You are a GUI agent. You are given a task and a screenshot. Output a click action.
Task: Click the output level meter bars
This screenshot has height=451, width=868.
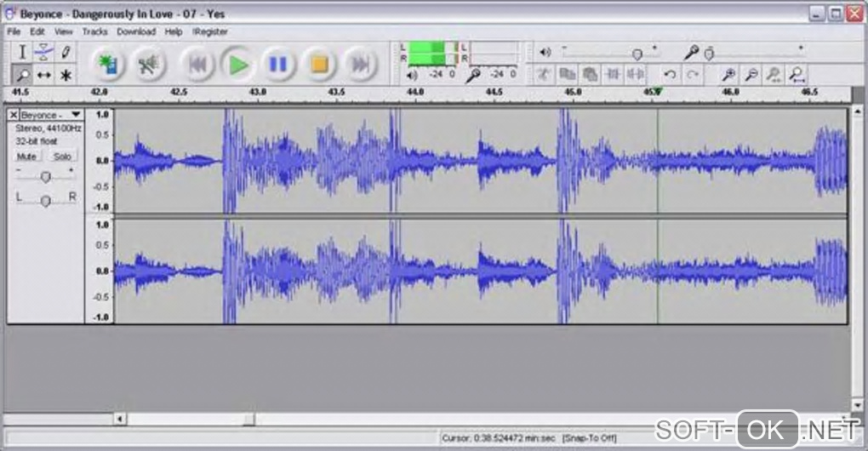[433, 53]
